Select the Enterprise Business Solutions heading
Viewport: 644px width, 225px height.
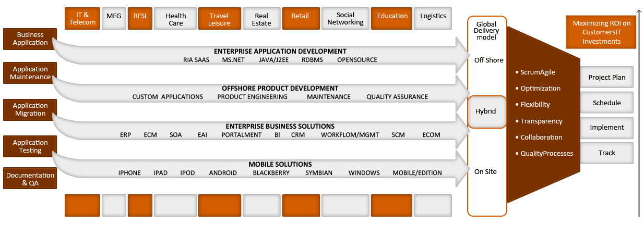(280, 127)
